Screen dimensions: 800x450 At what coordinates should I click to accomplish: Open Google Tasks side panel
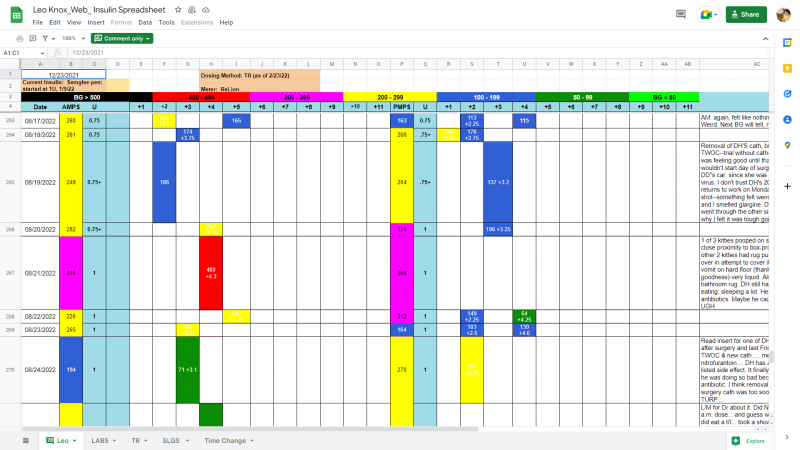(x=788, y=94)
